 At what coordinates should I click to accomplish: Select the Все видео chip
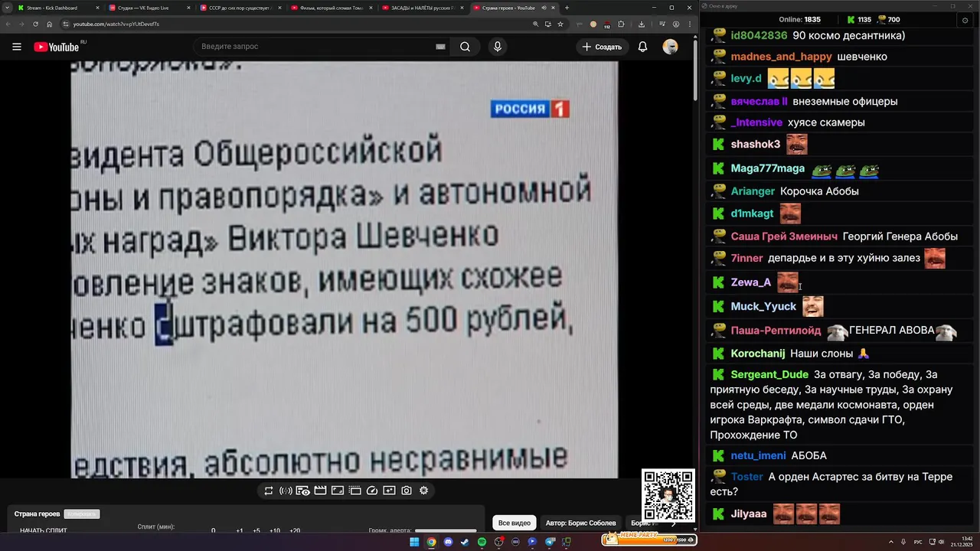(x=514, y=523)
